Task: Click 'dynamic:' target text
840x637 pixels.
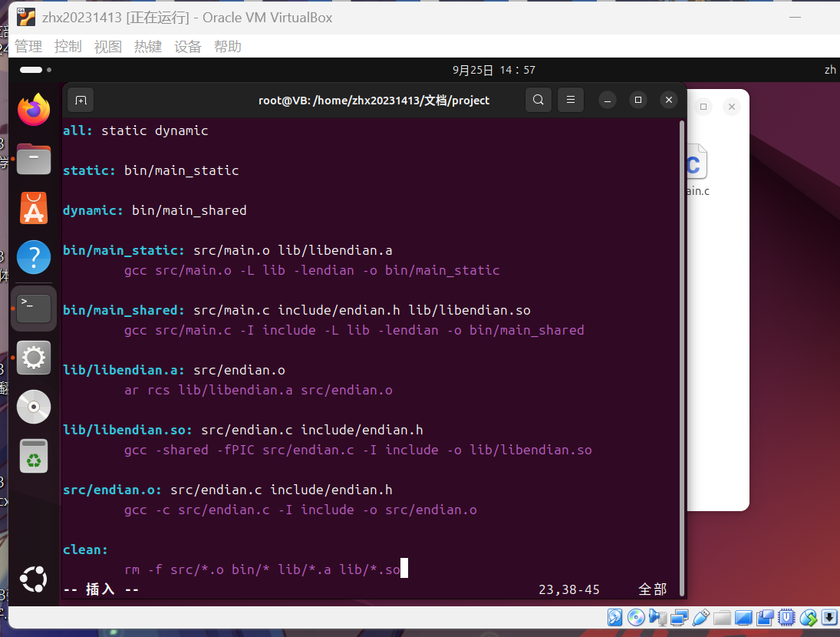Action: click(x=94, y=210)
